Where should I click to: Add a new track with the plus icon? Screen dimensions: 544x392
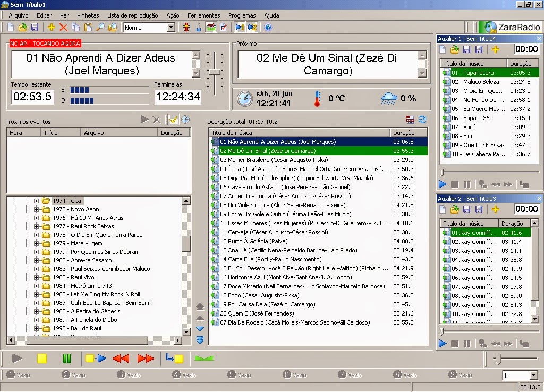coord(50,27)
